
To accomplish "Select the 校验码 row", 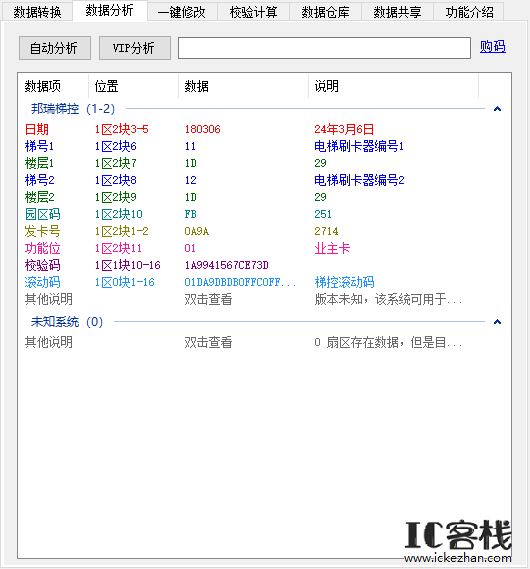I will (264, 265).
